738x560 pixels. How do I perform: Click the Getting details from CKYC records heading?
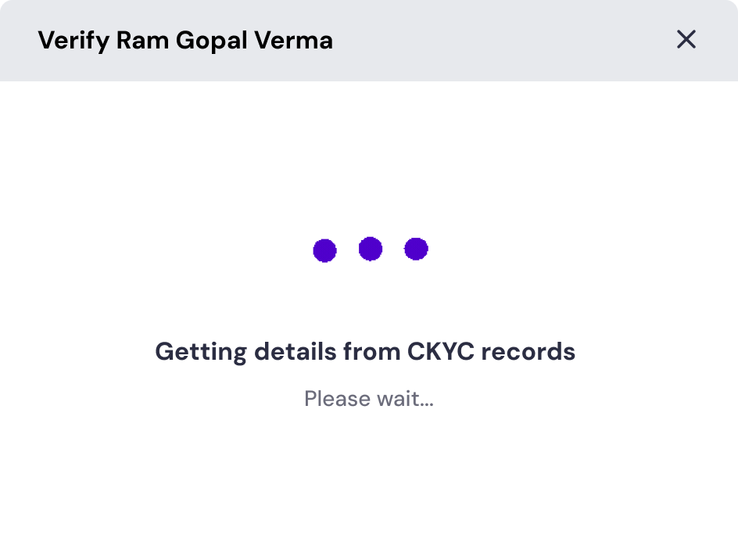(x=366, y=351)
